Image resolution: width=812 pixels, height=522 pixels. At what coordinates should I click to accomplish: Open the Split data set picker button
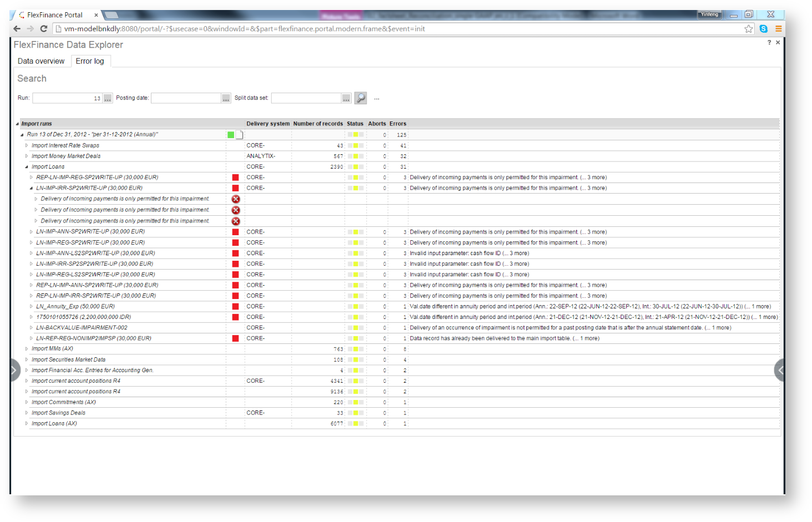click(346, 99)
